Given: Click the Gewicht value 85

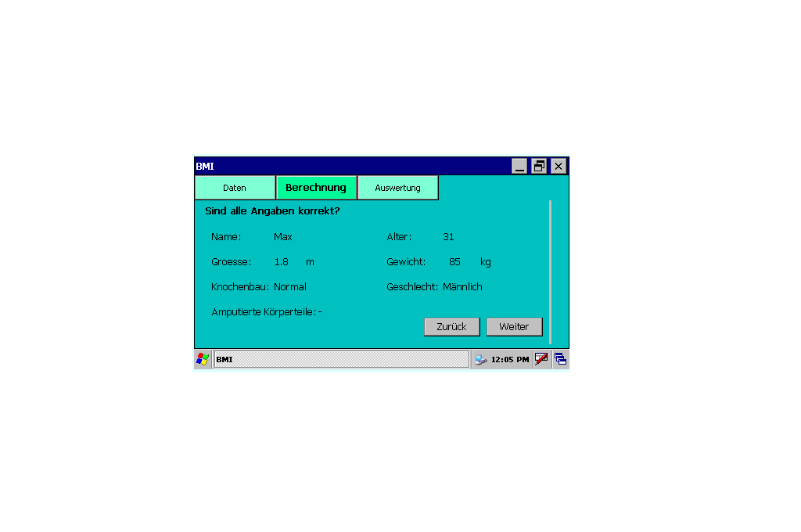Looking at the screenshot, I should (454, 262).
